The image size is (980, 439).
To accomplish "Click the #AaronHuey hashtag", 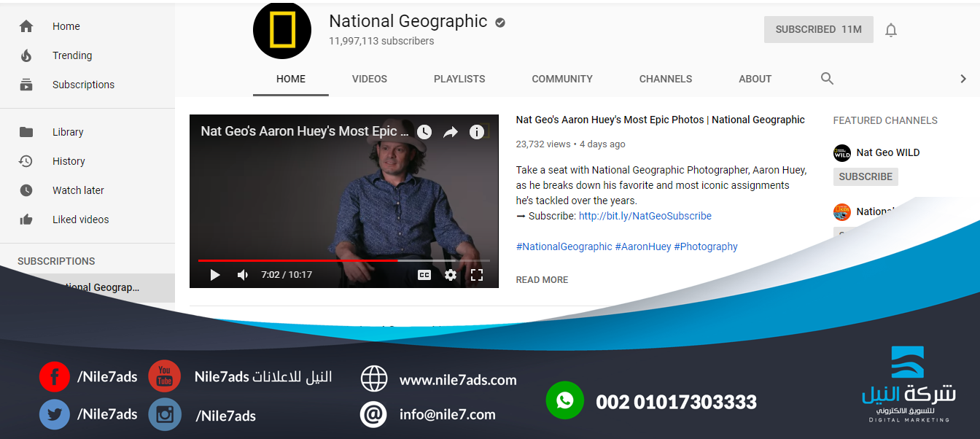I will (643, 246).
